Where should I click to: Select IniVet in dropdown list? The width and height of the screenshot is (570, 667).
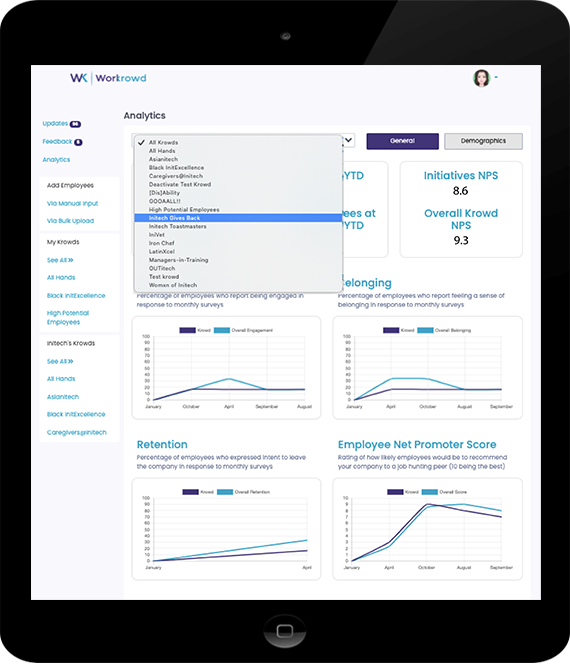(238, 235)
